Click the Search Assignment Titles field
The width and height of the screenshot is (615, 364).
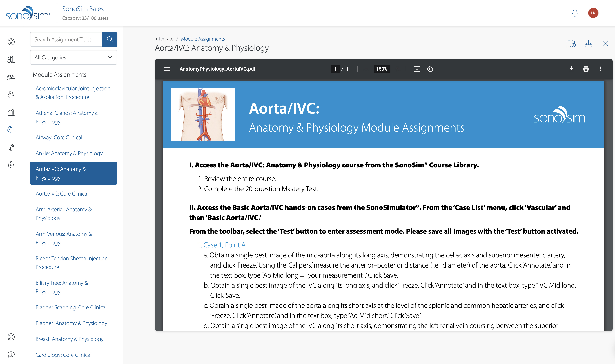[66, 39]
